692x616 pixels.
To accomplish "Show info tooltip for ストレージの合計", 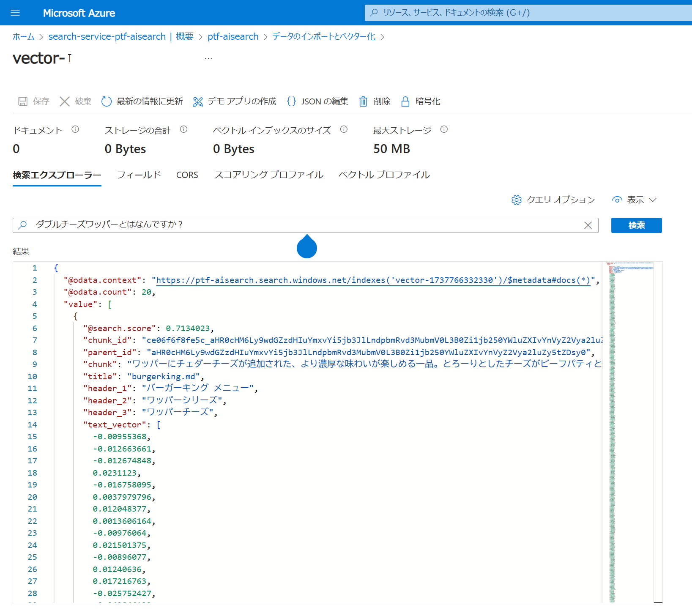I will [x=183, y=129].
